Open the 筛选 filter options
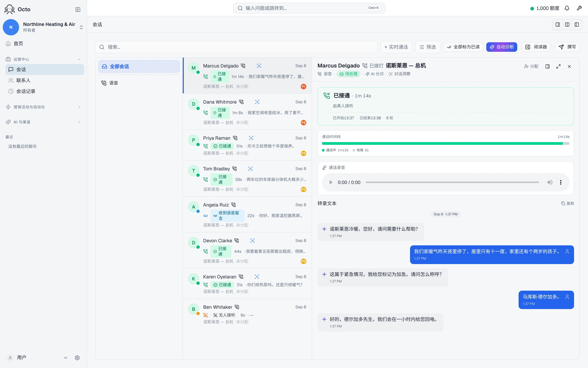 pyautogui.click(x=428, y=47)
